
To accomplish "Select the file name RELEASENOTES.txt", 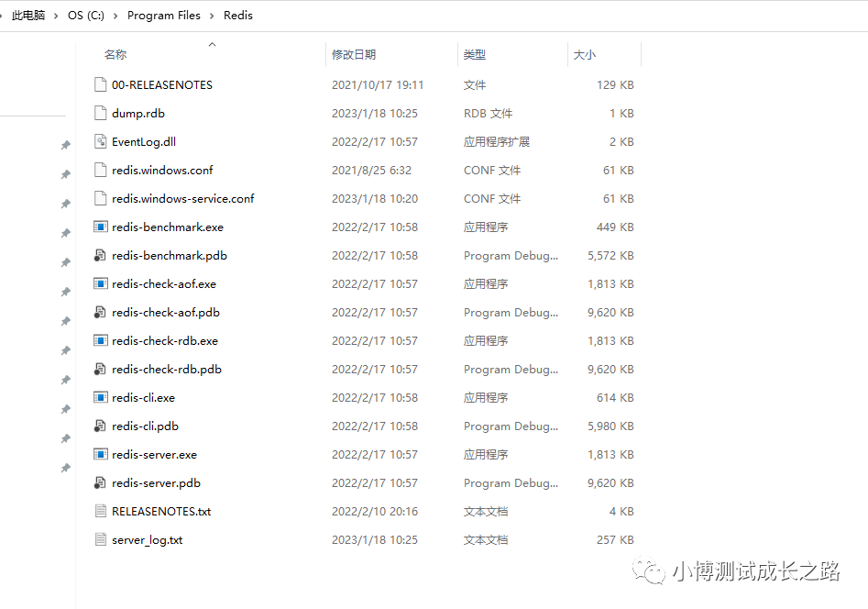I will 161,511.
